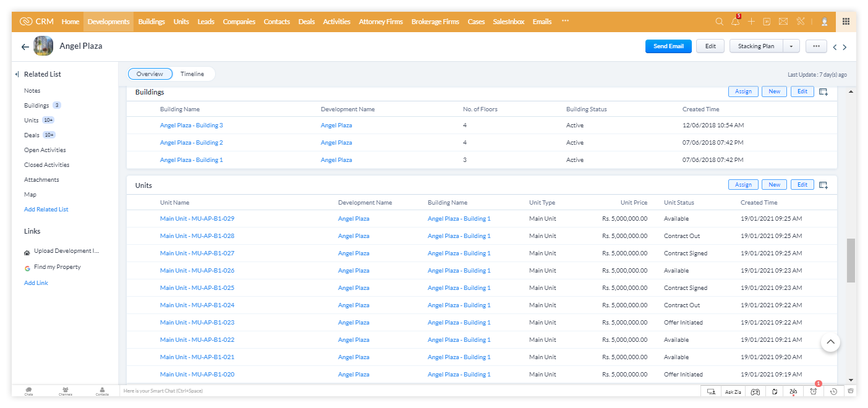Click Add Related List link

[46, 210]
